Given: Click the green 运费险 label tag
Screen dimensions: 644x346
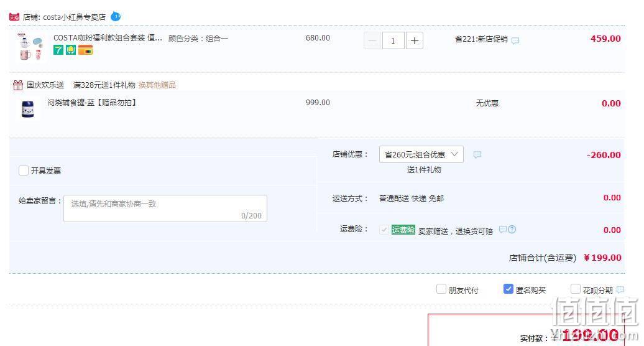Looking at the screenshot, I should click(403, 230).
